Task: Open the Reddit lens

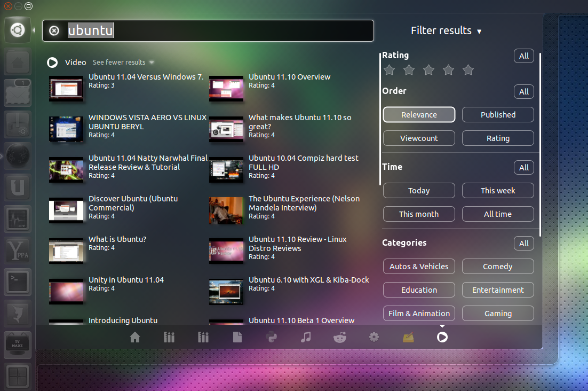Action: tap(340, 337)
